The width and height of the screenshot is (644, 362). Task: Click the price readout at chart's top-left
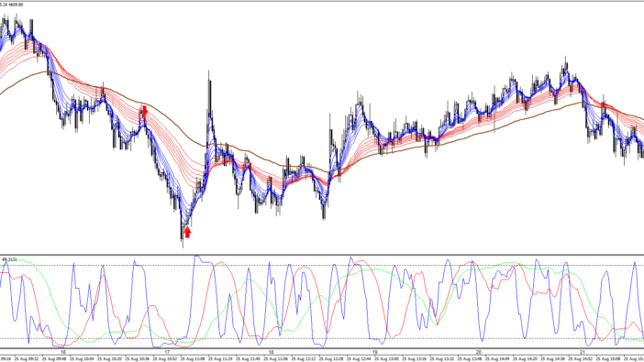pyautogui.click(x=12, y=5)
